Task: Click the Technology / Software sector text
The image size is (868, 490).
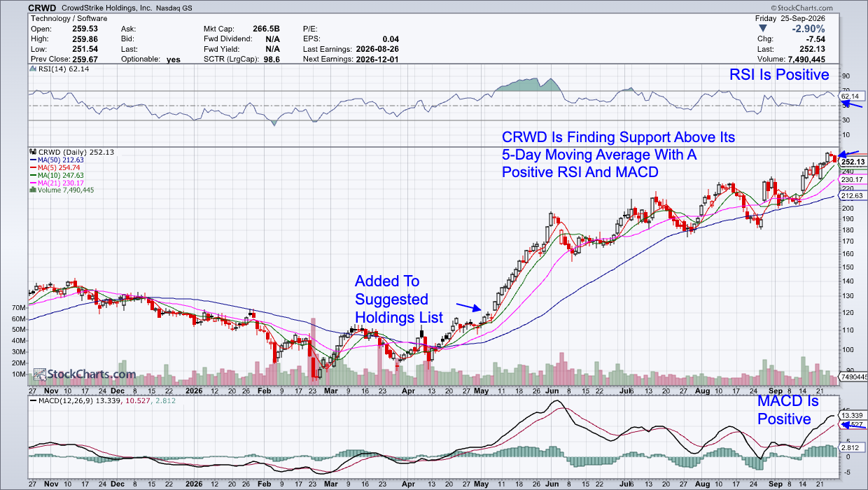Action: pyautogui.click(x=70, y=17)
